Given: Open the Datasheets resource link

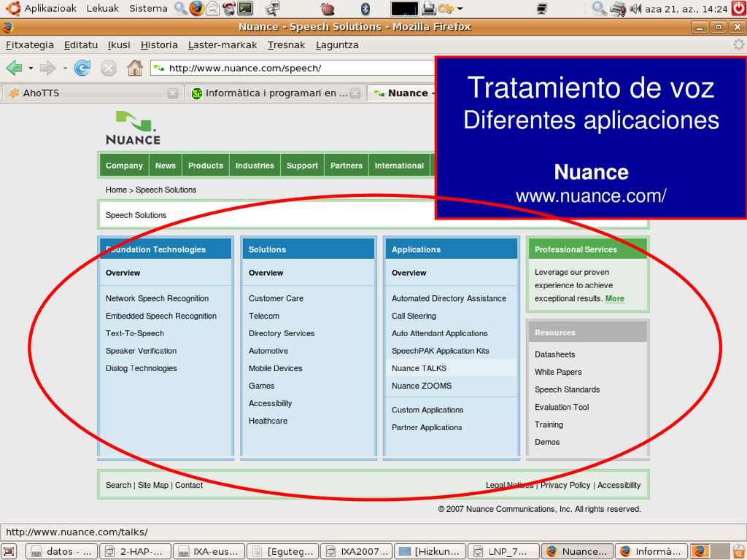Looking at the screenshot, I should (x=554, y=355).
